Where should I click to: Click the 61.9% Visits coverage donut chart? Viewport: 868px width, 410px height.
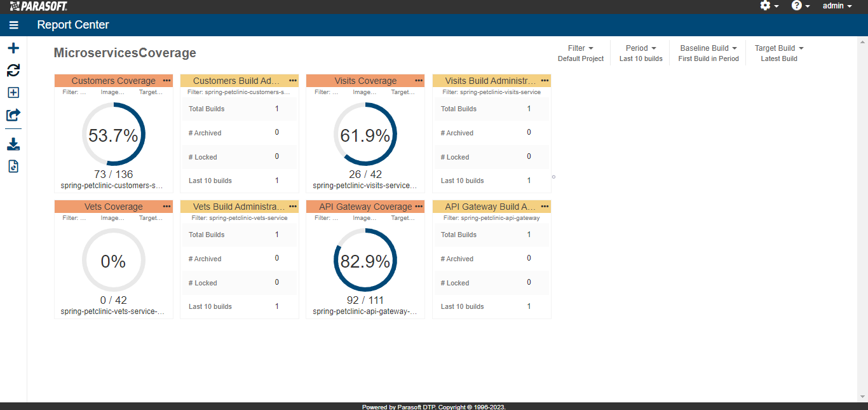coord(365,135)
